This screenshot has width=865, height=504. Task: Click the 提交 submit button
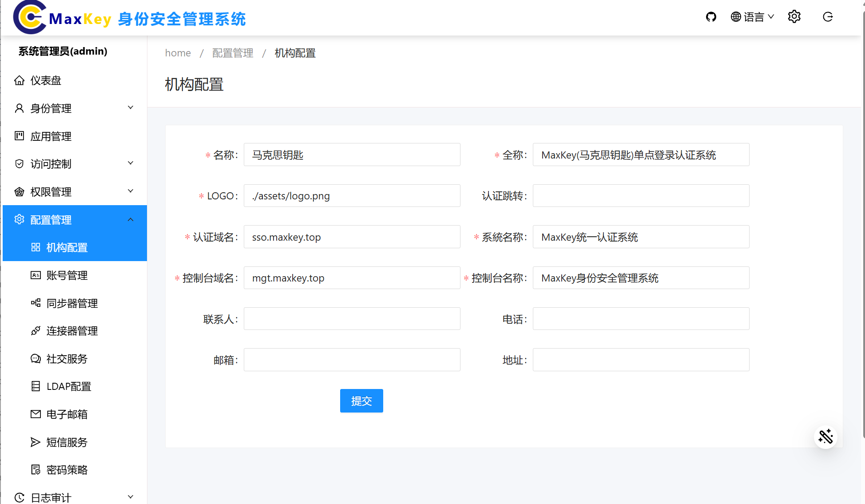coord(361,401)
